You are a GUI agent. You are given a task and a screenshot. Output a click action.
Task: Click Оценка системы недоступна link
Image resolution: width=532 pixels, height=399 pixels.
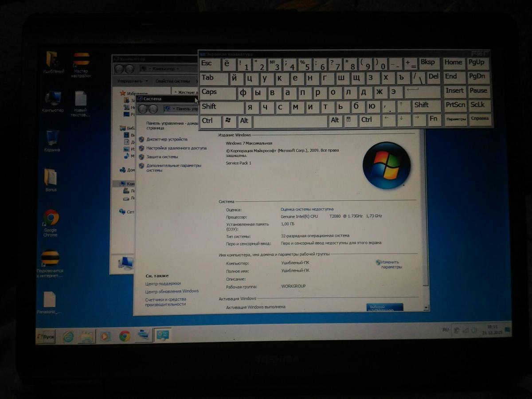click(307, 209)
